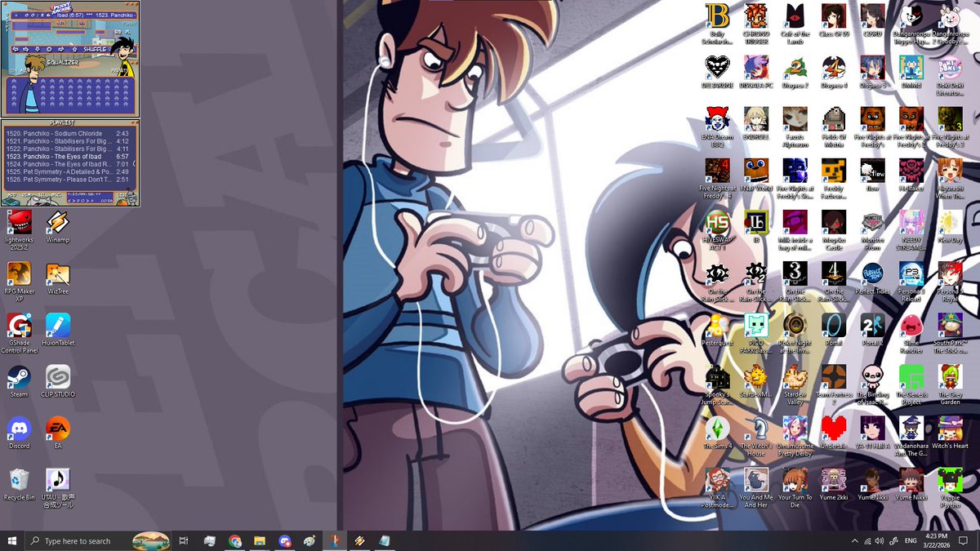
Task: Adjust the Winamp volume slider
Action: coord(70,32)
